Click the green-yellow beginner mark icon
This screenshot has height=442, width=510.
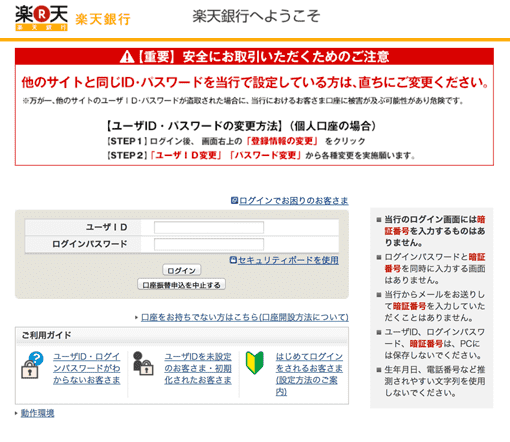point(255,363)
